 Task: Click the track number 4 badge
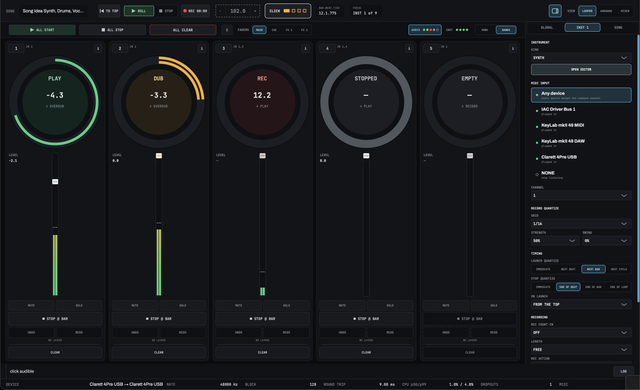click(327, 49)
